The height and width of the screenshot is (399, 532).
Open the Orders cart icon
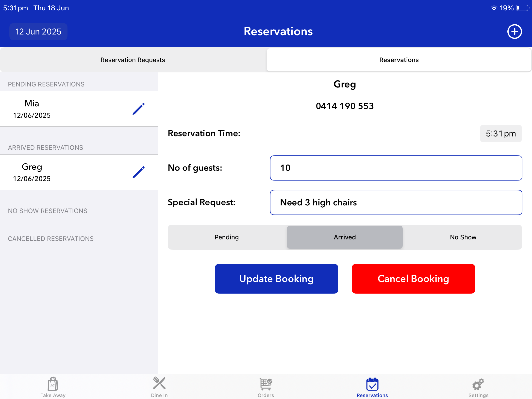coord(266,384)
